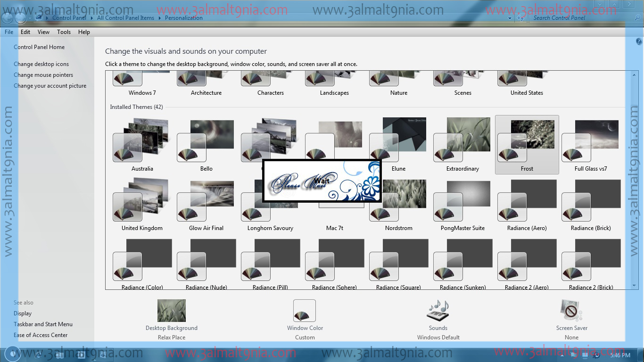The height and width of the screenshot is (362, 644).
Task: Choose the Bello theme
Action: (x=206, y=145)
